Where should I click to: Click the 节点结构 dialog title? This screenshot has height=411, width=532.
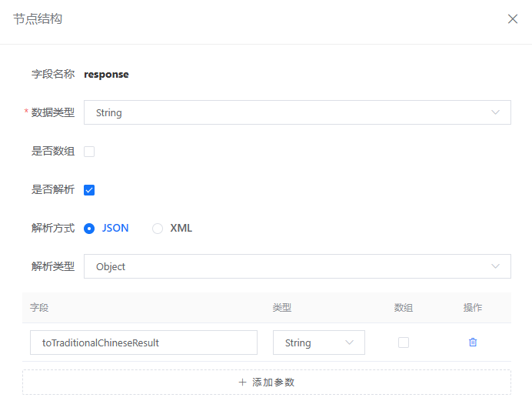coord(38,19)
